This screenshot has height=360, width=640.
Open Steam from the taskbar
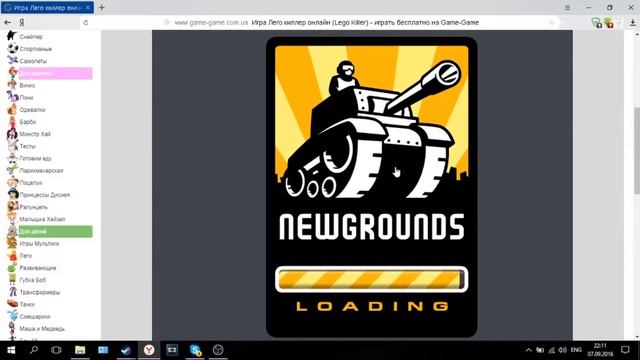click(126, 350)
